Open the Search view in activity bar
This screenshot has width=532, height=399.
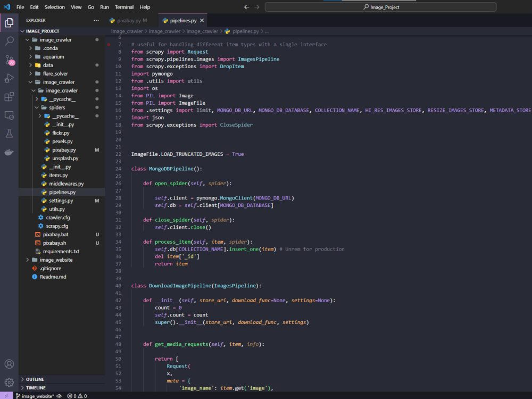tap(9, 40)
